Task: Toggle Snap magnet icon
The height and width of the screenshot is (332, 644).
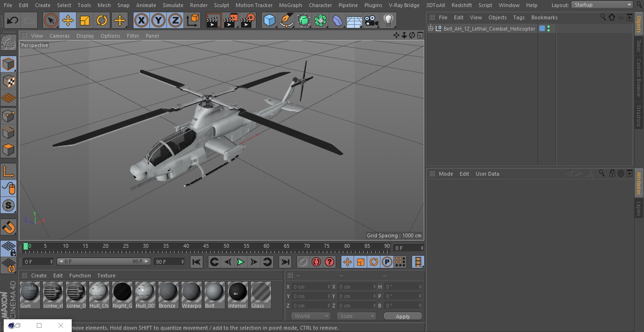Action: 8,227
